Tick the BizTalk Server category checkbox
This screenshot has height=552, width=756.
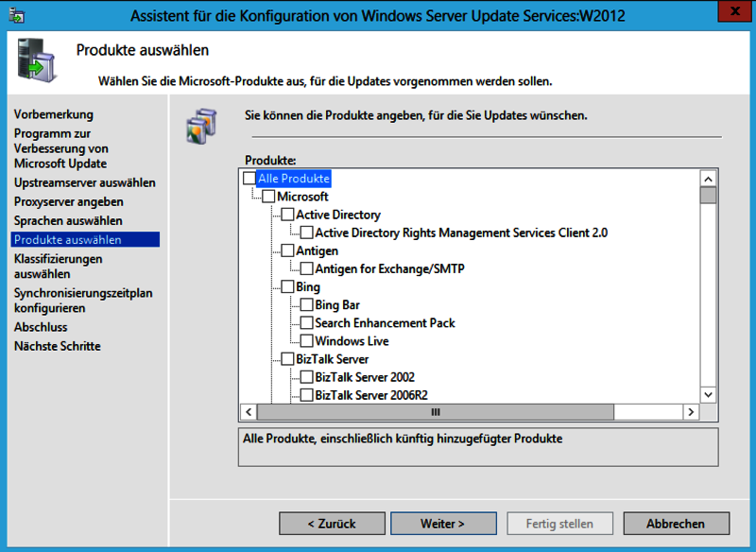pyautogui.click(x=287, y=359)
